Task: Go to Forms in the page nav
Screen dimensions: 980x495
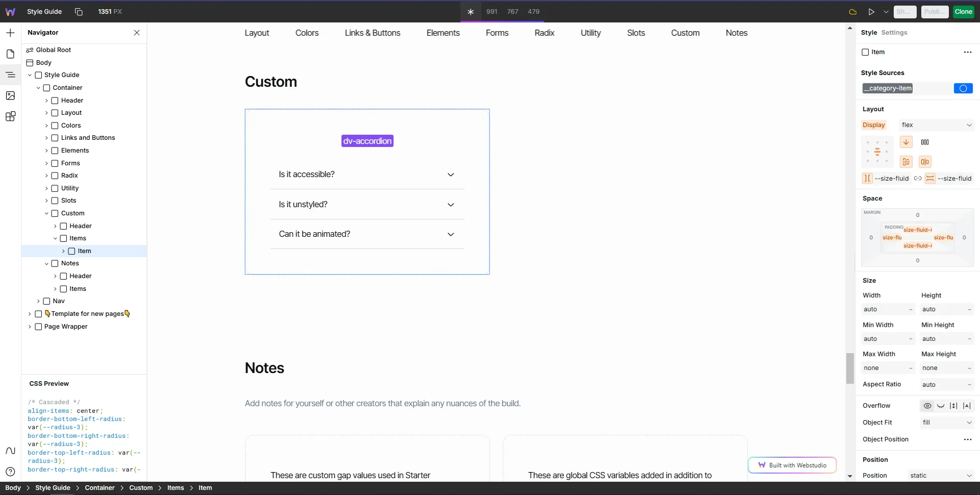Action: pos(497,33)
